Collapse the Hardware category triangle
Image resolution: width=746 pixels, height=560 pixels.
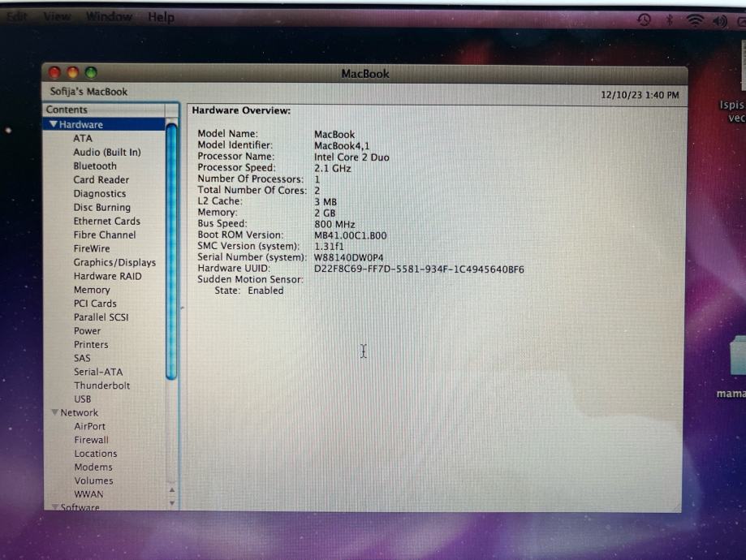(54, 124)
